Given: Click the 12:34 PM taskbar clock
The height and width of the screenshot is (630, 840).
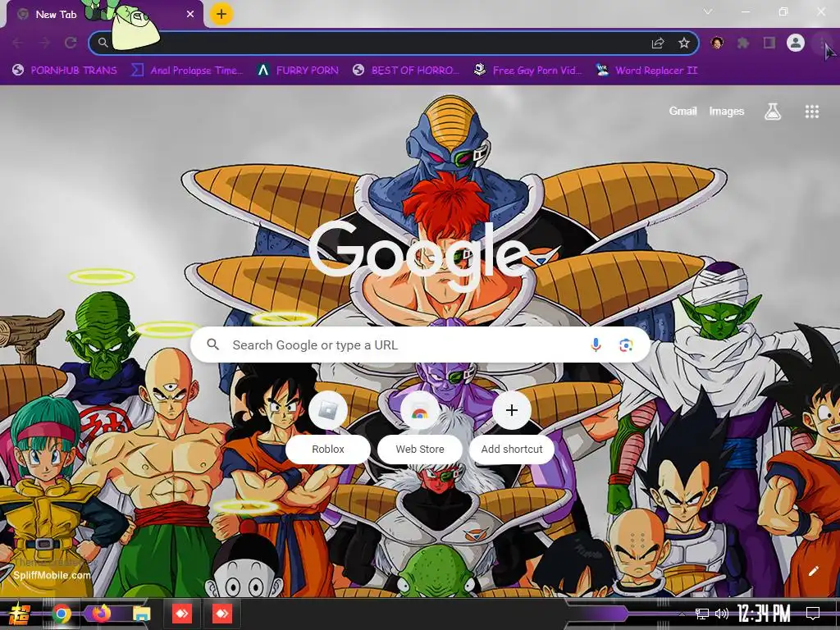Looking at the screenshot, I should (x=764, y=614).
